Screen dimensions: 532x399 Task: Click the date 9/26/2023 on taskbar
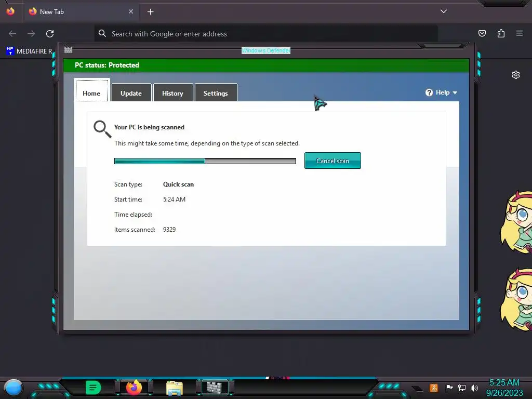coord(504,393)
